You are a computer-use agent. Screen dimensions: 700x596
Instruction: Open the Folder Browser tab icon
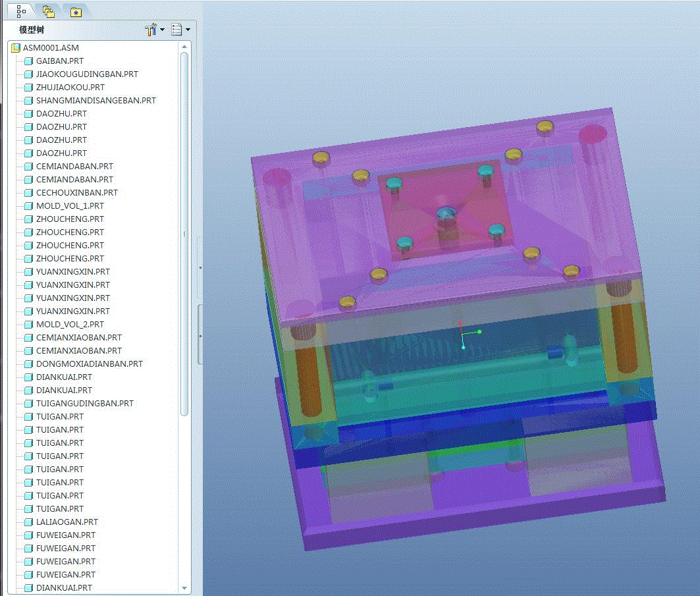coord(48,12)
